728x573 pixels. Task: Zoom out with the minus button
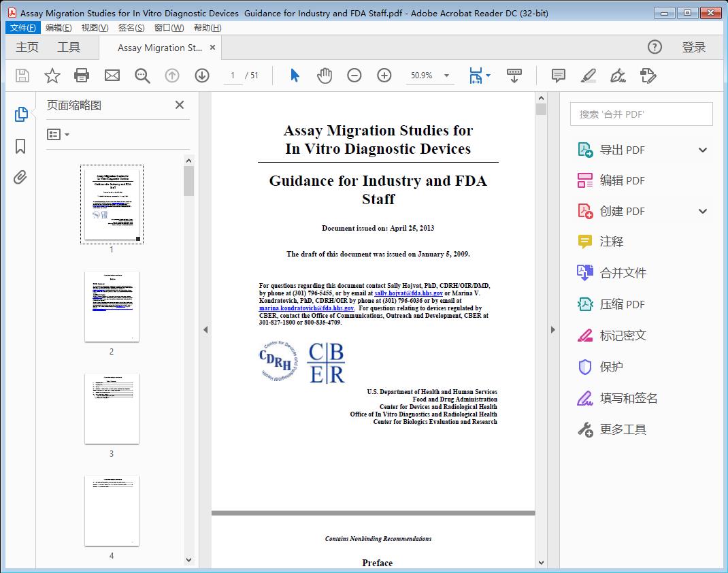pyautogui.click(x=354, y=76)
